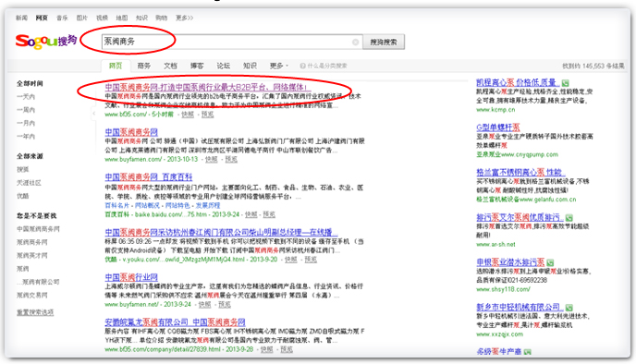Open the result 中国泵阀商务网_百度百科

149,177
